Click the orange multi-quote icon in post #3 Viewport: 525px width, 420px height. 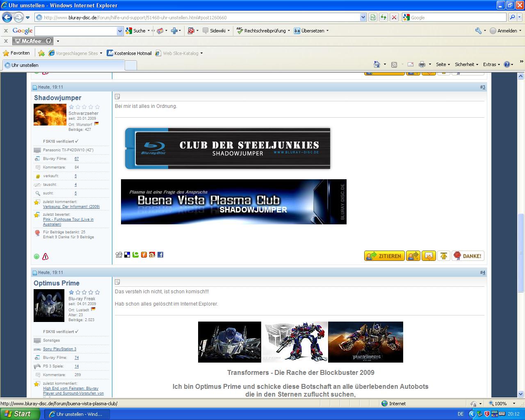(413, 256)
